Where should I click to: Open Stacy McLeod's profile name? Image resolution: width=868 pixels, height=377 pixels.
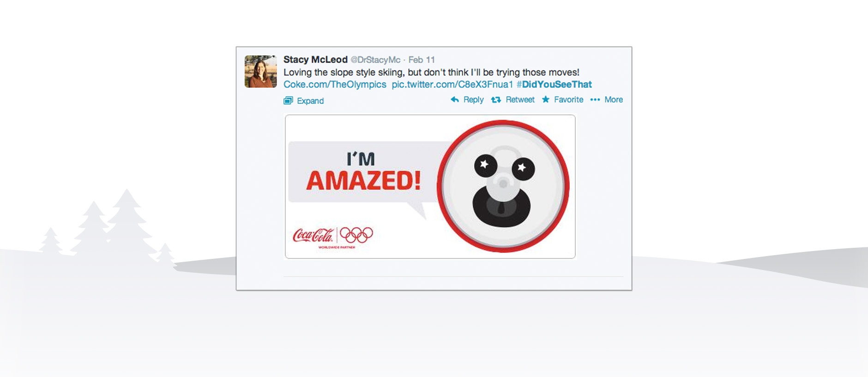tap(315, 60)
